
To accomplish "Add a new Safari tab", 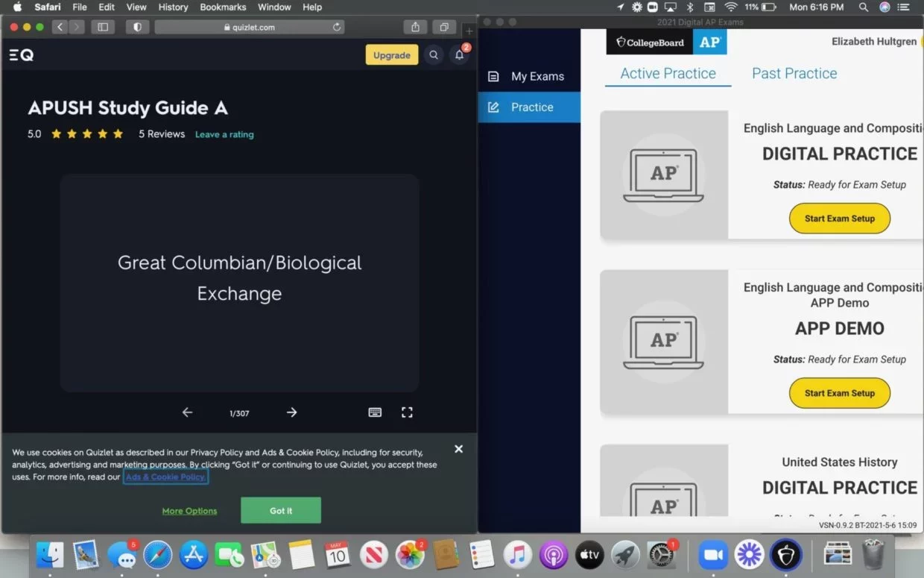I will tap(469, 31).
